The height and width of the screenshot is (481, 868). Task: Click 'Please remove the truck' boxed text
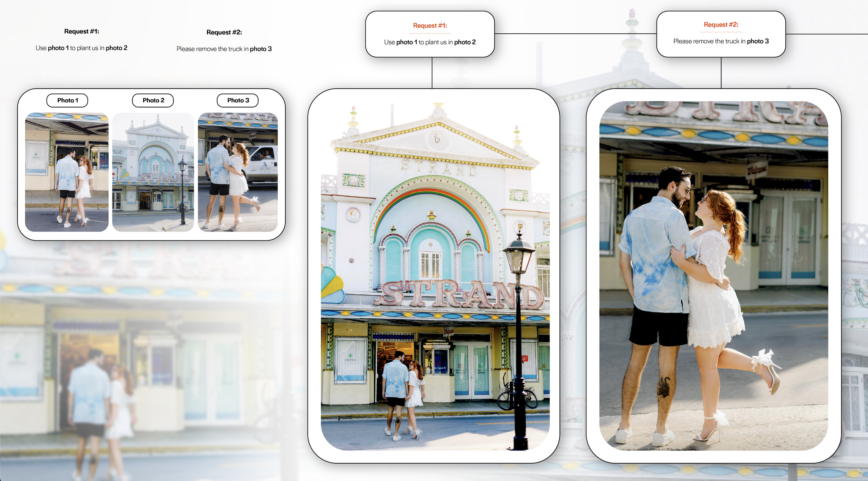721,41
